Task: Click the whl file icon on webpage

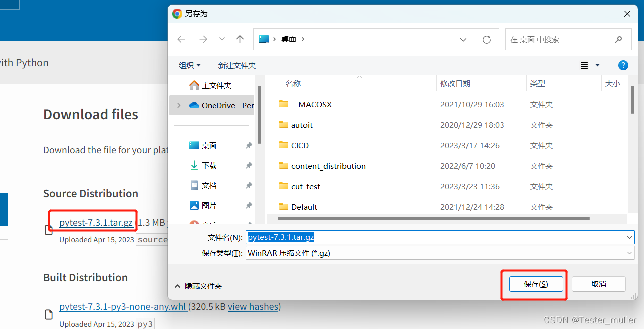Action: point(49,314)
